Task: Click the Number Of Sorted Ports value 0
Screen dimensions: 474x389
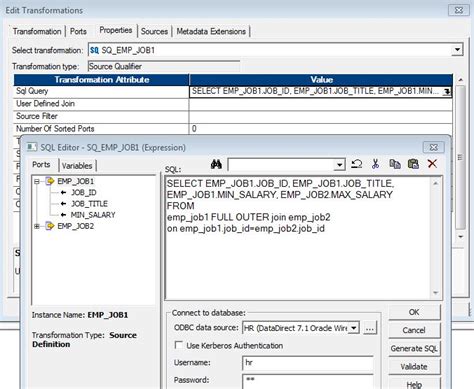Action: [194, 129]
